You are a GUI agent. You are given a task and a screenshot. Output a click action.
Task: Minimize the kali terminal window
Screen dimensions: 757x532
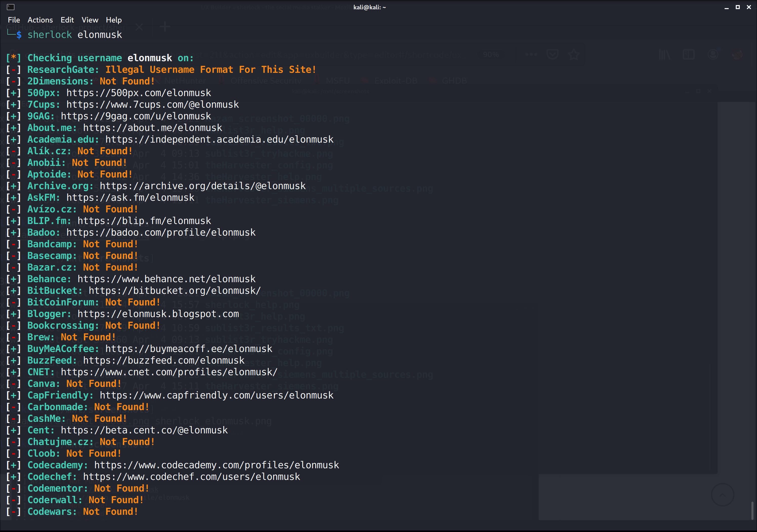pyautogui.click(x=726, y=7)
